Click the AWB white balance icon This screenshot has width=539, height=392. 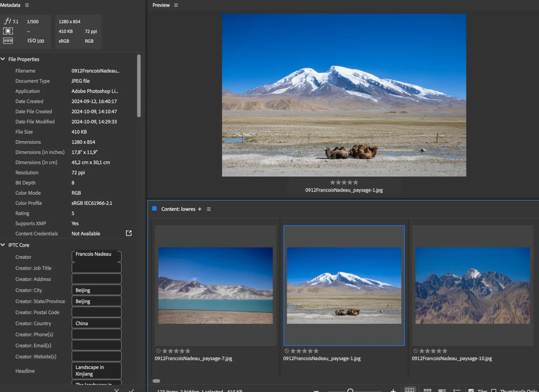click(8, 41)
